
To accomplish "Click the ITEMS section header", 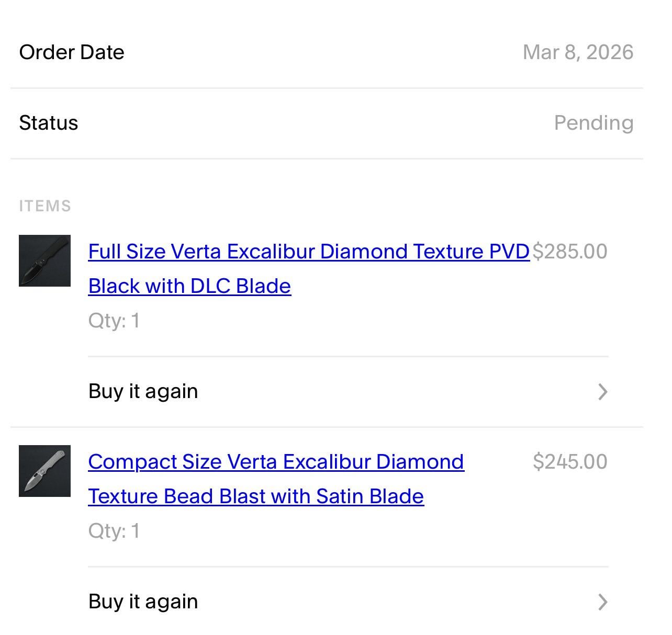I will [x=45, y=206].
